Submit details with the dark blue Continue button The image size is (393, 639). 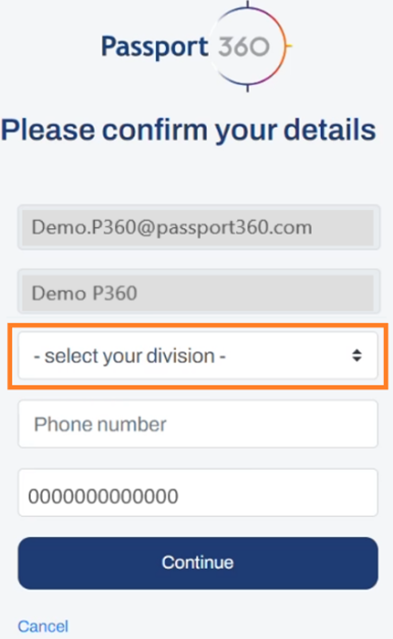coord(198,563)
